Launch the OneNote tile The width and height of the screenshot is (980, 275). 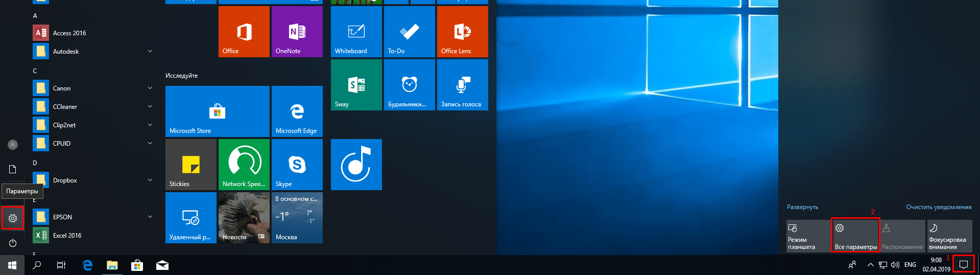pos(297,32)
